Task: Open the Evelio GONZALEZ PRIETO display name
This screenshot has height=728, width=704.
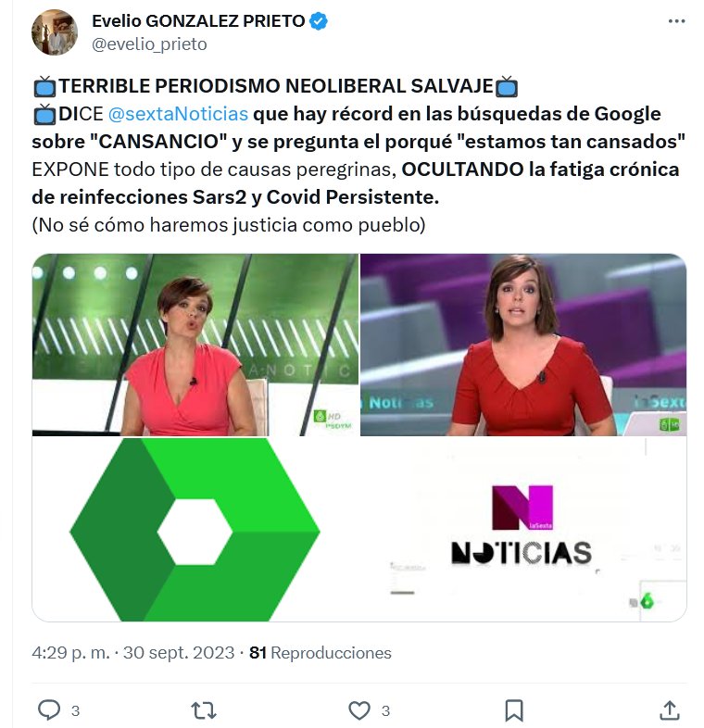Action: (x=198, y=21)
